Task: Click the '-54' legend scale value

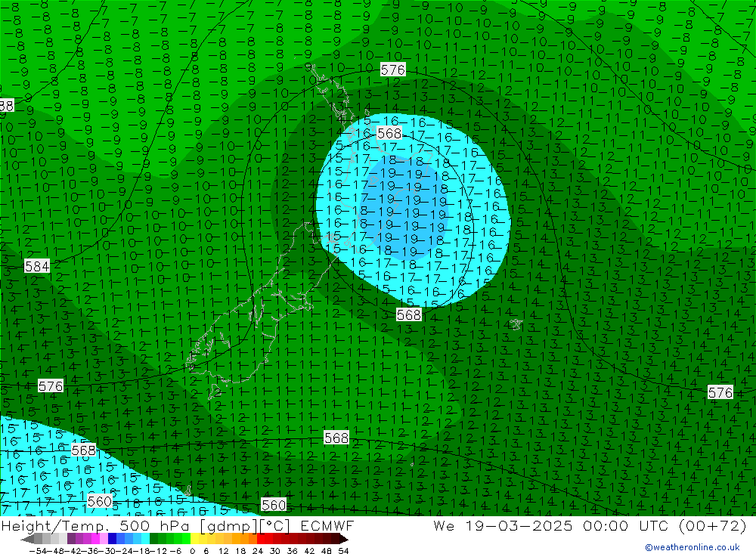Action: coord(36,551)
